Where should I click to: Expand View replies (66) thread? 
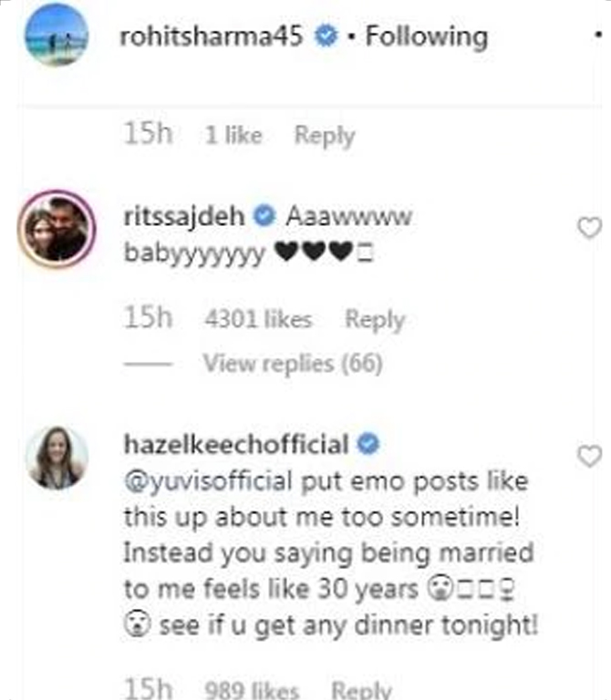point(292,364)
